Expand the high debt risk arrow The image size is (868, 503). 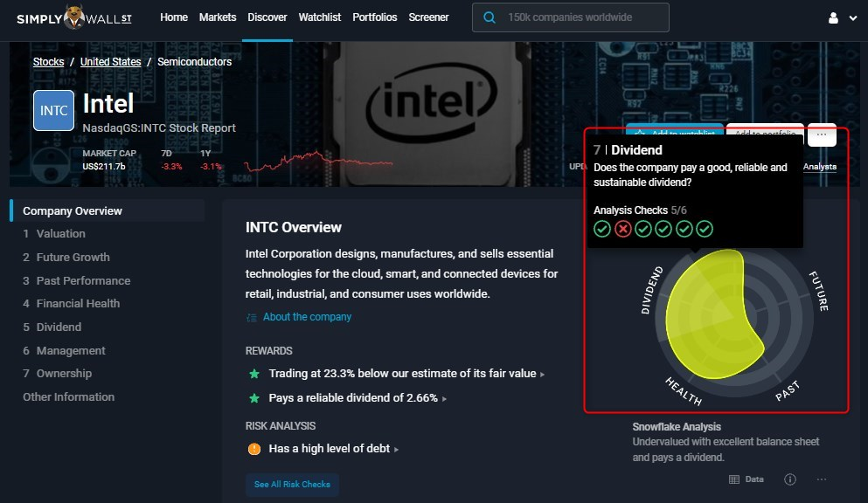tap(396, 450)
